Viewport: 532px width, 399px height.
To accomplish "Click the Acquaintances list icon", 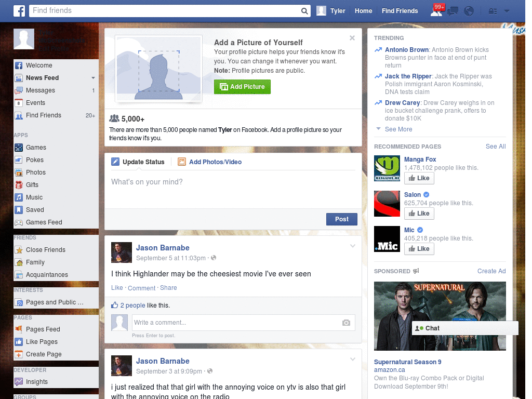I will click(x=19, y=275).
